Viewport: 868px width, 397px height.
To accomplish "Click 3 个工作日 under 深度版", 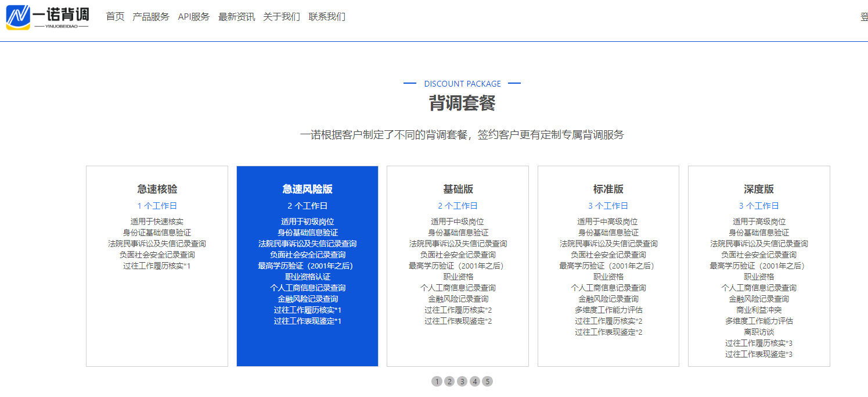I will coord(759,206).
